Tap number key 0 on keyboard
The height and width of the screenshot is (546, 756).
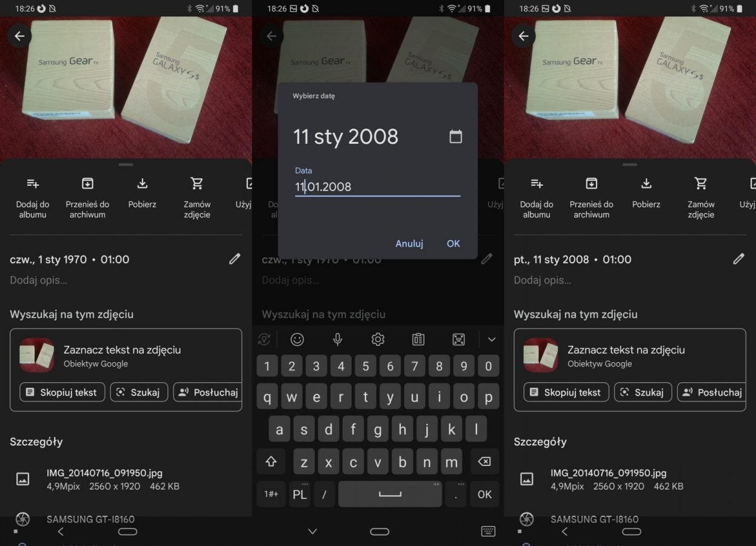(489, 366)
